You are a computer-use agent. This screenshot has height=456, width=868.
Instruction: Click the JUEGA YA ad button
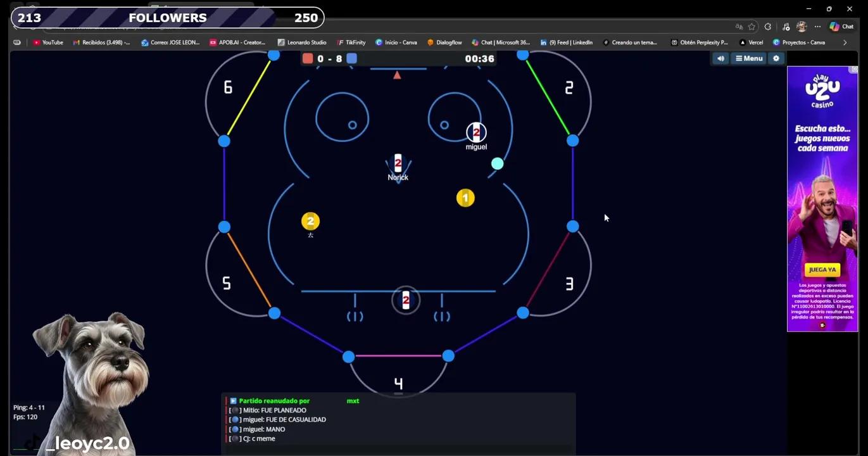point(822,270)
